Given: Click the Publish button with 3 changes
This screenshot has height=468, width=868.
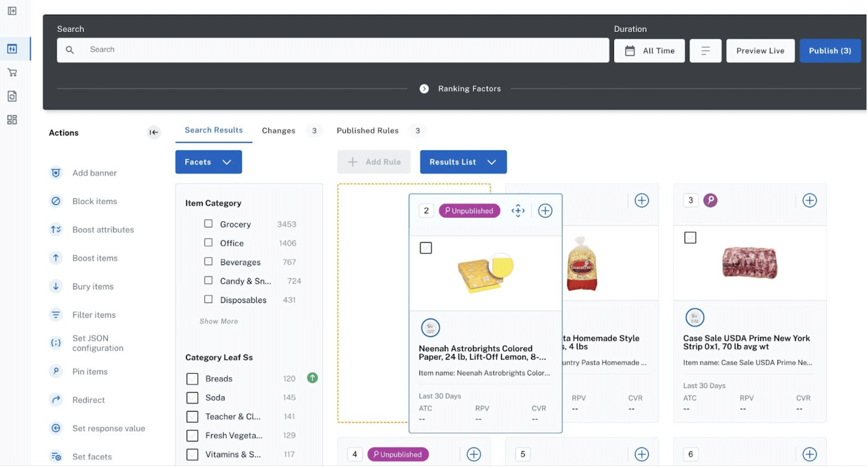Looking at the screenshot, I should point(830,50).
